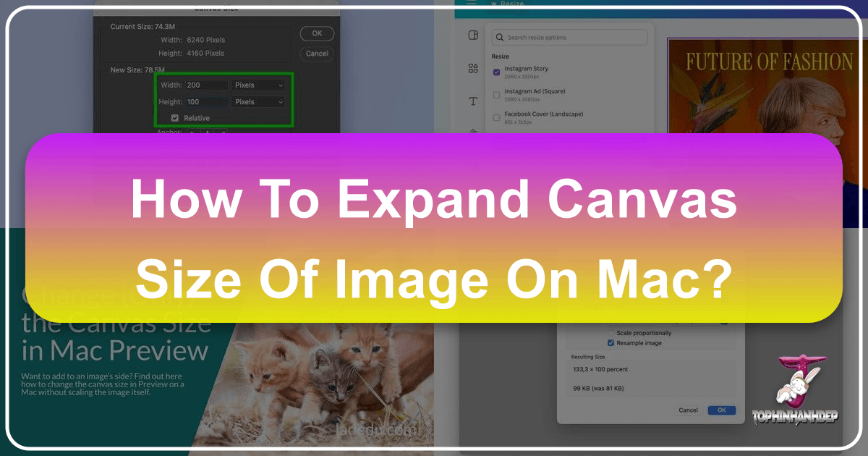Open the Height units Pixels dropdown
This screenshot has height=456, width=868.
tap(258, 101)
